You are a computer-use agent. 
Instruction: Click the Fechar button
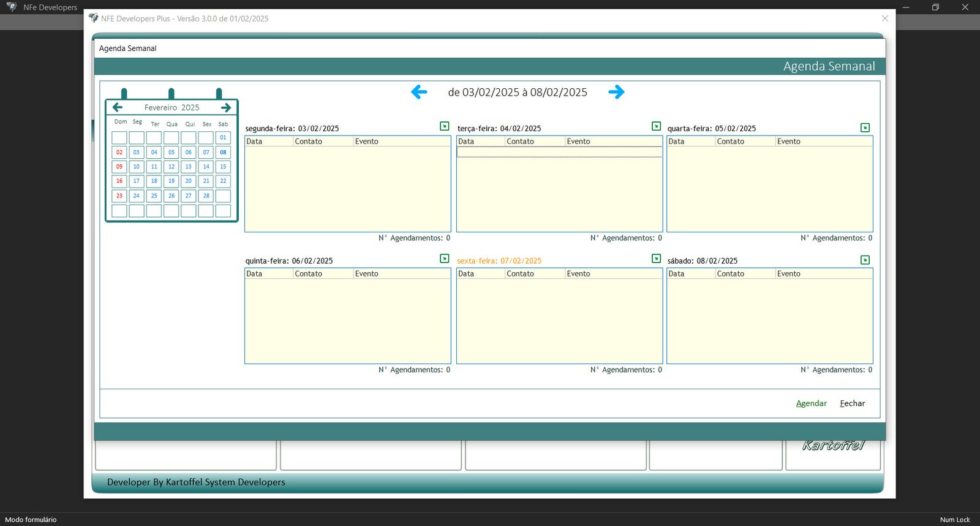point(852,403)
